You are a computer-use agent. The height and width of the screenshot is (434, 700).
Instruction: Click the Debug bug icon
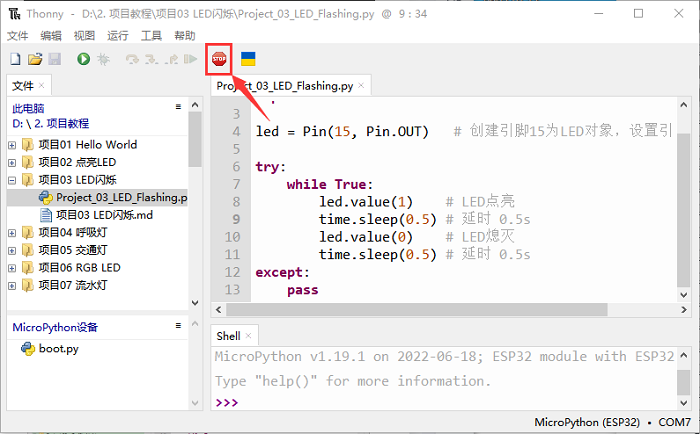103,60
